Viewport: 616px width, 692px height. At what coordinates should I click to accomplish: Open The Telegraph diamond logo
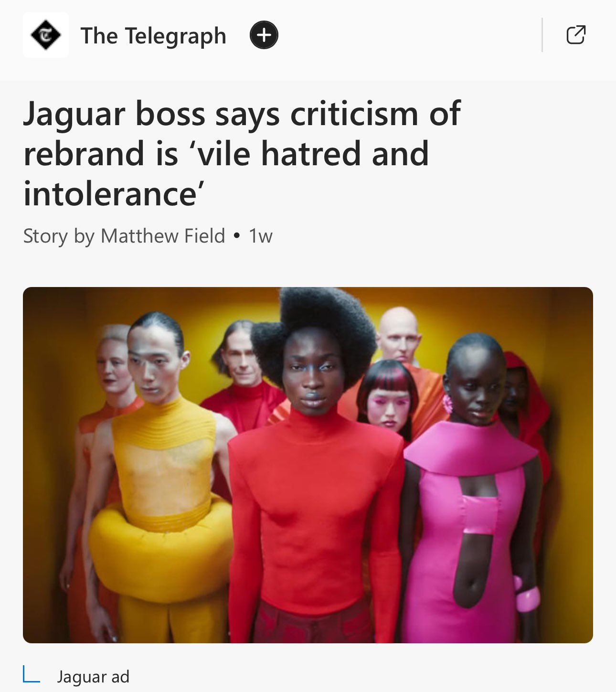point(46,35)
